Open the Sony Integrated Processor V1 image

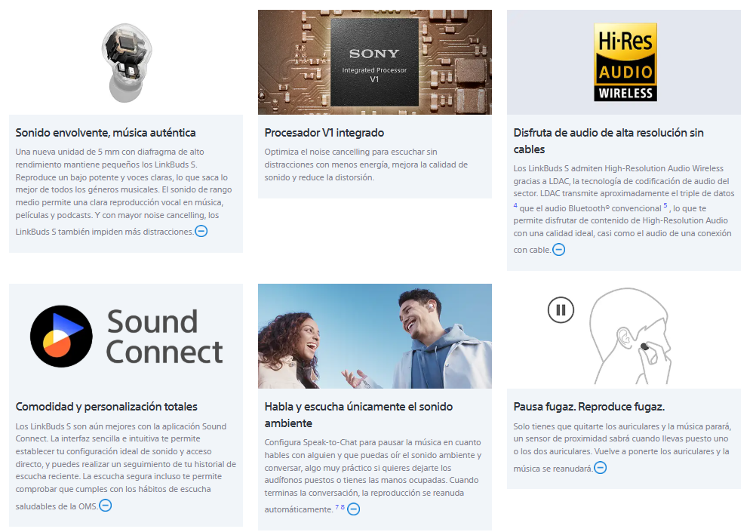click(375, 62)
